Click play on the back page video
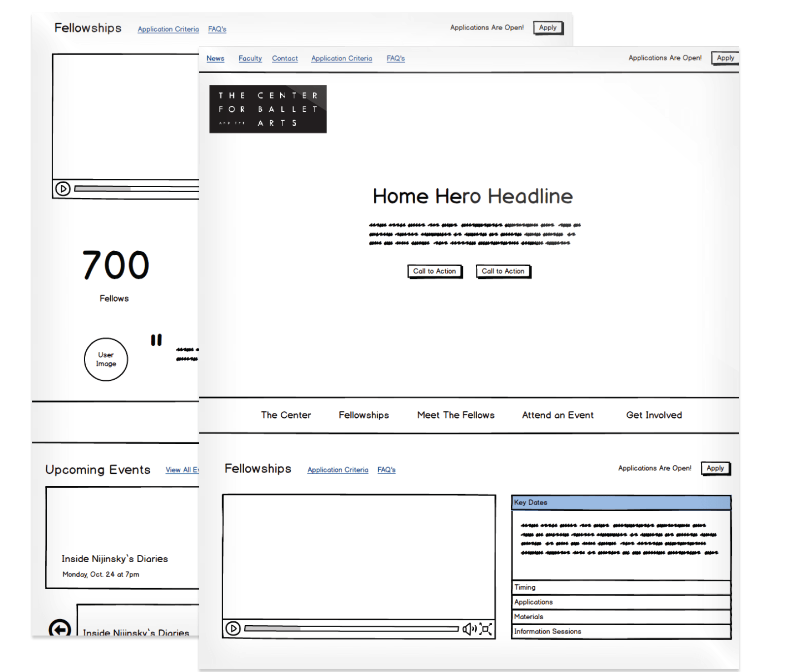The image size is (788, 672). coord(63,189)
